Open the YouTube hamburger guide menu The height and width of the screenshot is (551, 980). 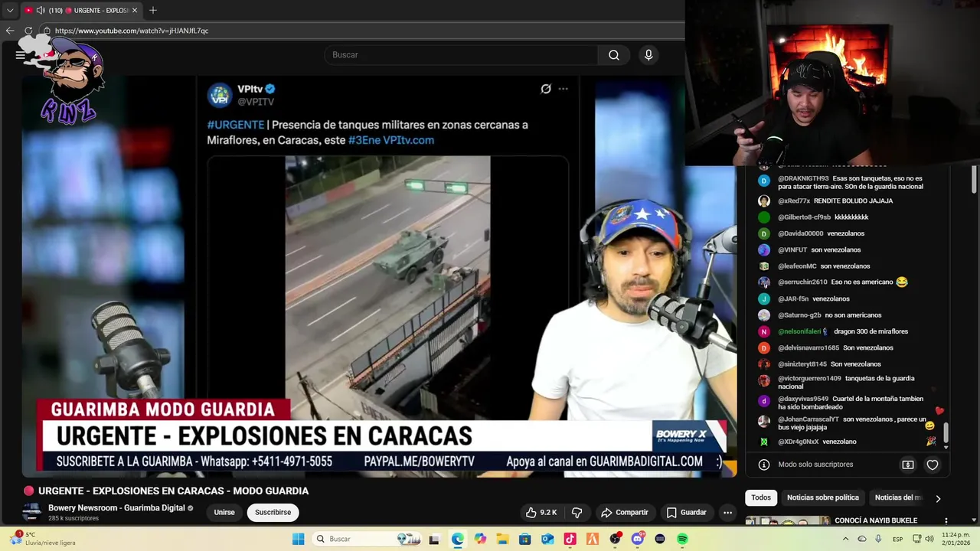point(20,55)
